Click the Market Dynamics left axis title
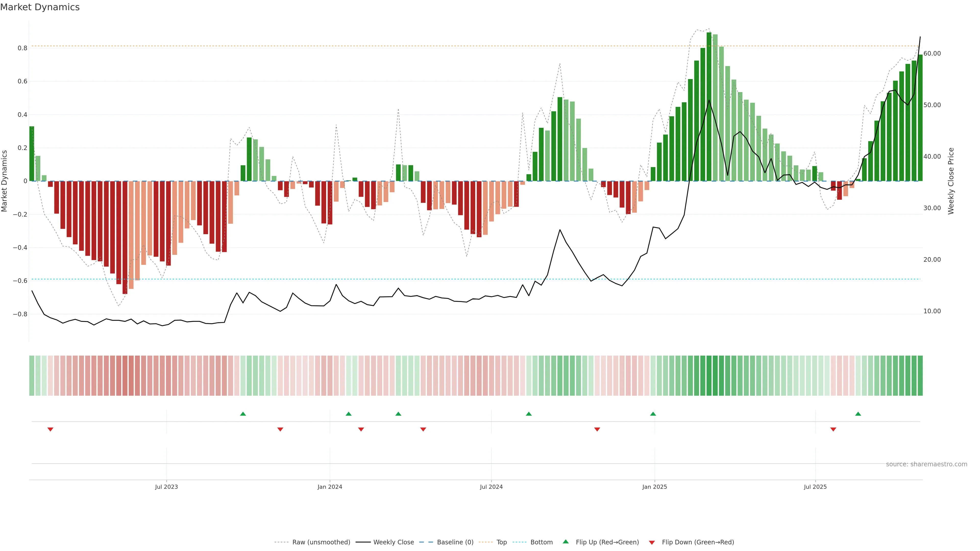 point(5,181)
